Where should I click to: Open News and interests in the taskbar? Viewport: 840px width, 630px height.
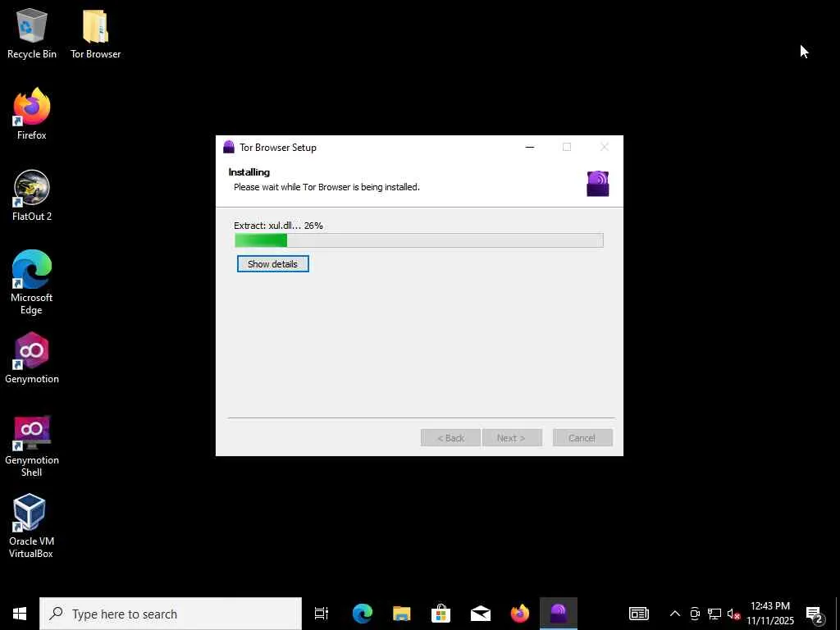pos(638,614)
